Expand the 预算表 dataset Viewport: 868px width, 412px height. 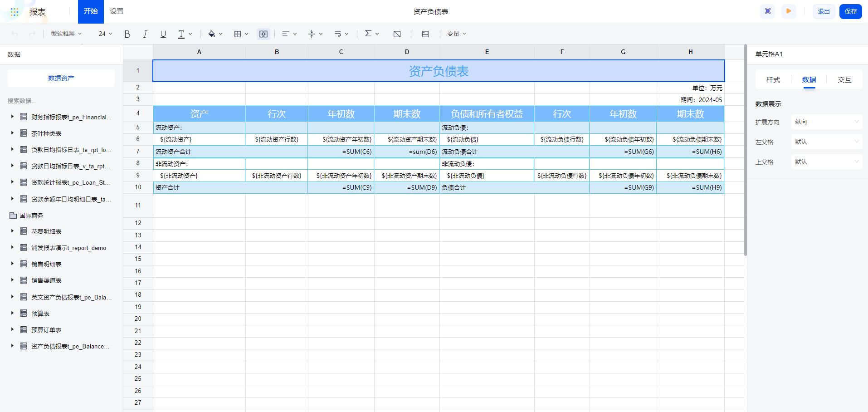(x=12, y=314)
